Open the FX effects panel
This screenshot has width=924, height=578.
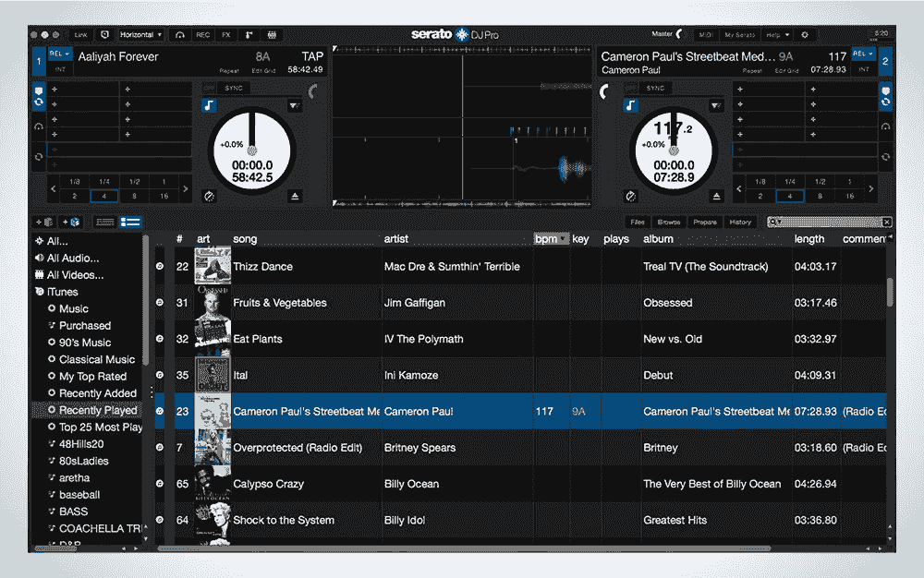click(x=226, y=35)
